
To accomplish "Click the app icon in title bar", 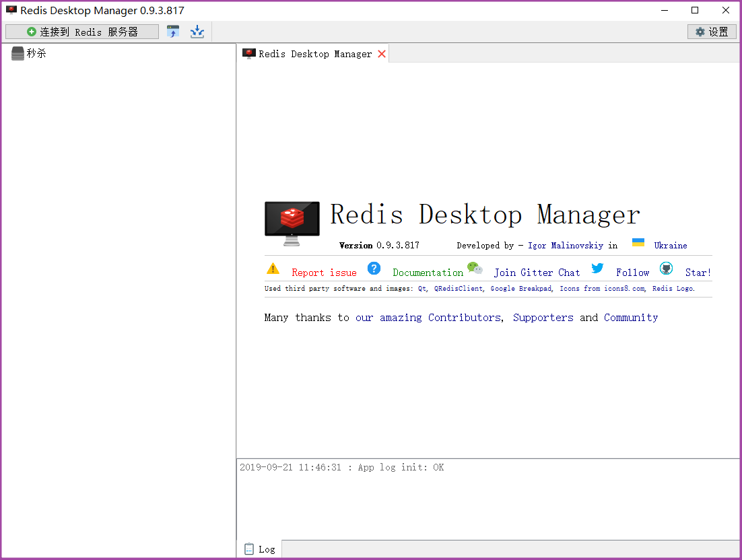I will (x=11, y=10).
